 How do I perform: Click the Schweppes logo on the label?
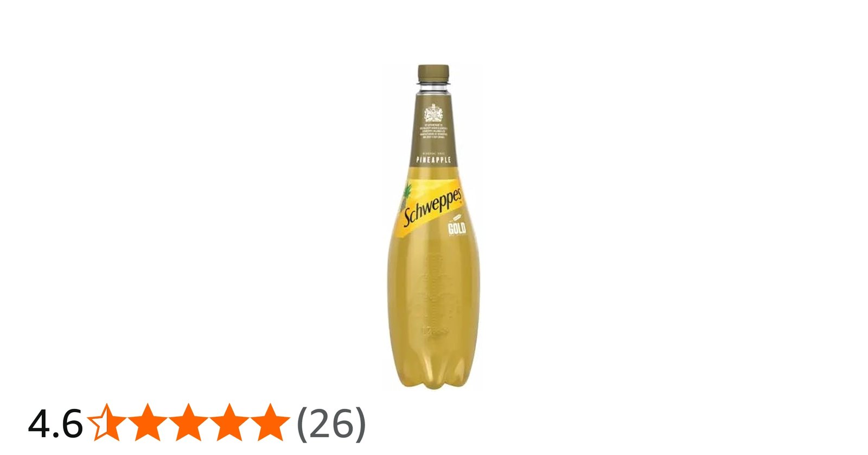(x=433, y=206)
